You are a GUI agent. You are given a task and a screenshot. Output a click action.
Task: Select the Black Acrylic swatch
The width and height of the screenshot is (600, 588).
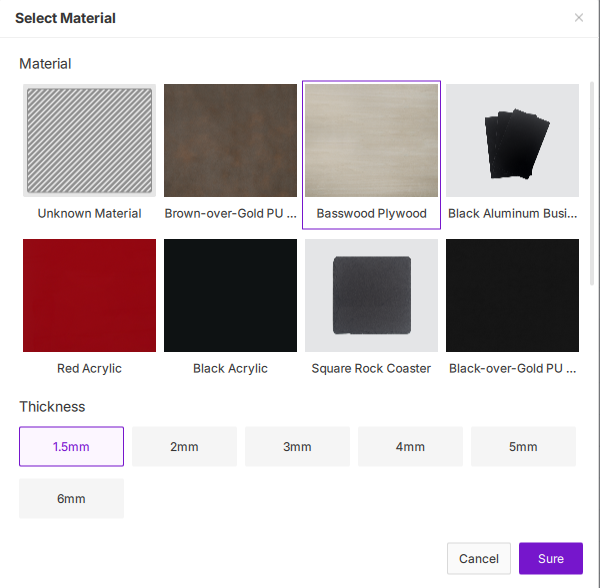[230, 295]
